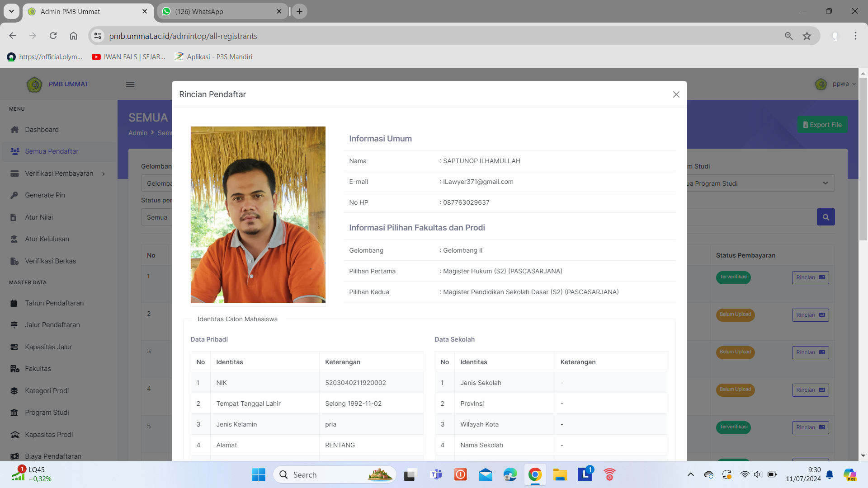868x488 pixels.
Task: Open Verifikasi Berkas sidebar item
Action: [x=50, y=261]
